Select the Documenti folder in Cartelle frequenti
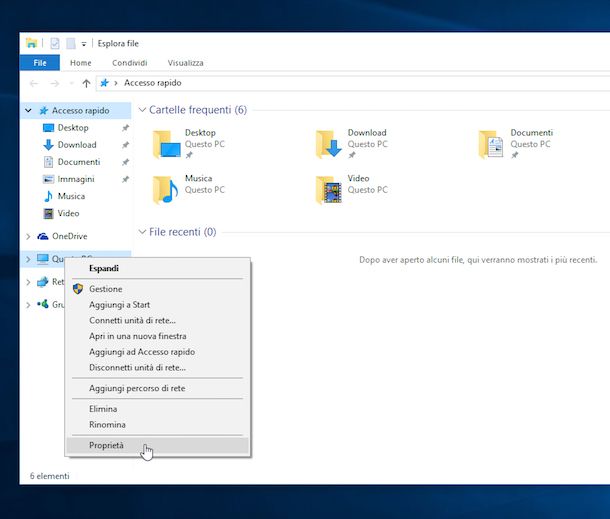 [x=516, y=144]
